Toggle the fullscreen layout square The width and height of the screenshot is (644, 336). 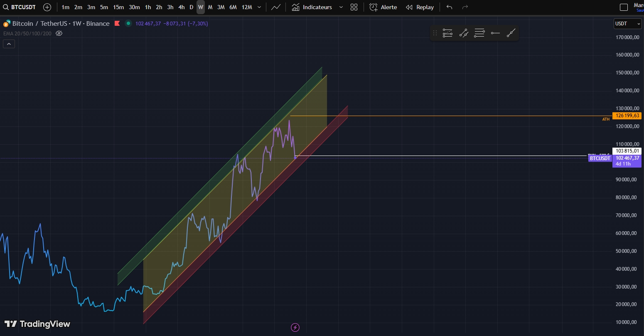(624, 7)
